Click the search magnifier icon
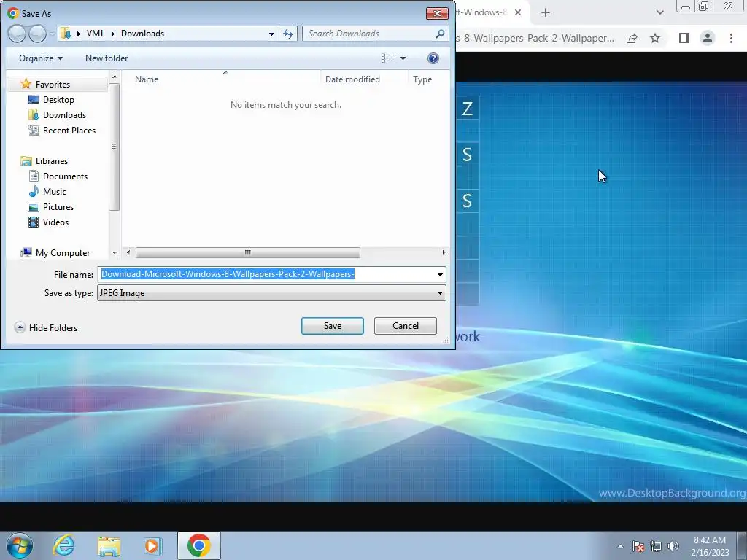Screen dimensions: 747x560 click(x=440, y=34)
